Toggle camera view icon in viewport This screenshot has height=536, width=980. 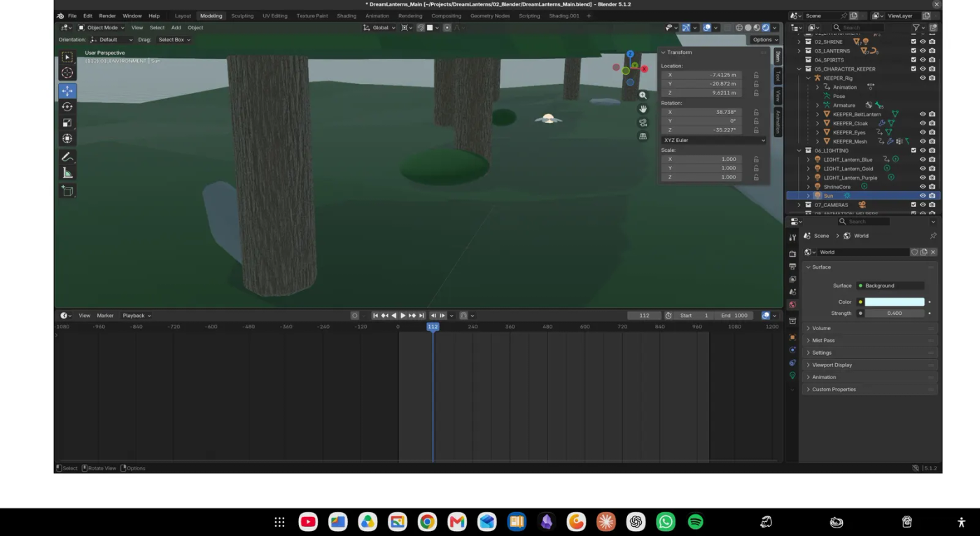[x=643, y=122]
